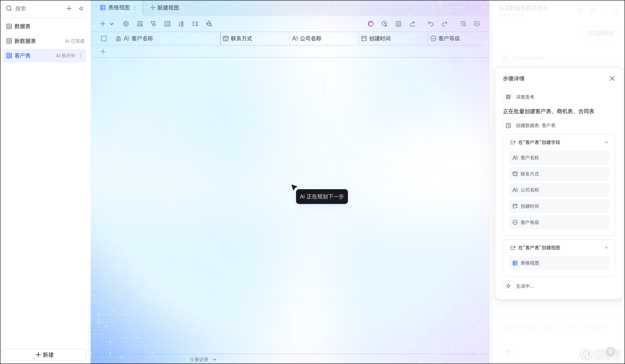This screenshot has height=364, width=625.
Task: Click the automation clock icon
Action: pyautogui.click(x=384, y=24)
